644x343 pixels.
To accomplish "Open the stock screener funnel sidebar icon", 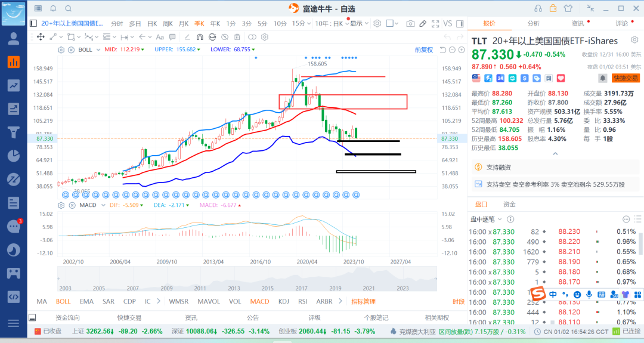I will 14,132.
